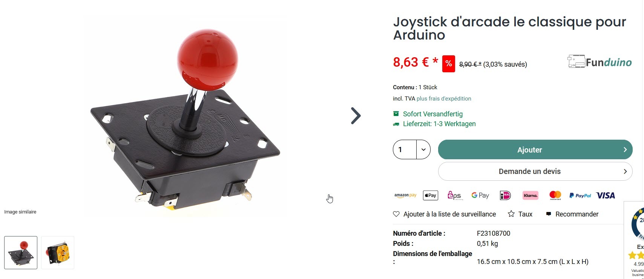Click the VISA payment icon

click(606, 195)
